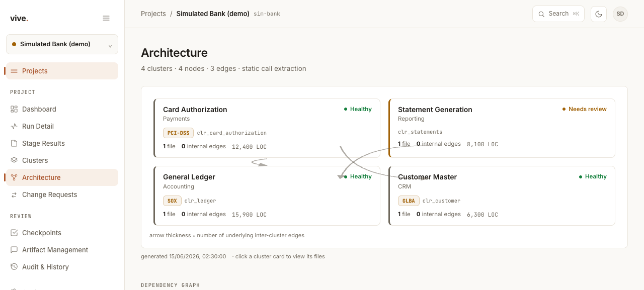Image resolution: width=644 pixels, height=290 pixels.
Task: Click the Projects breadcrumb link
Action: tap(153, 14)
